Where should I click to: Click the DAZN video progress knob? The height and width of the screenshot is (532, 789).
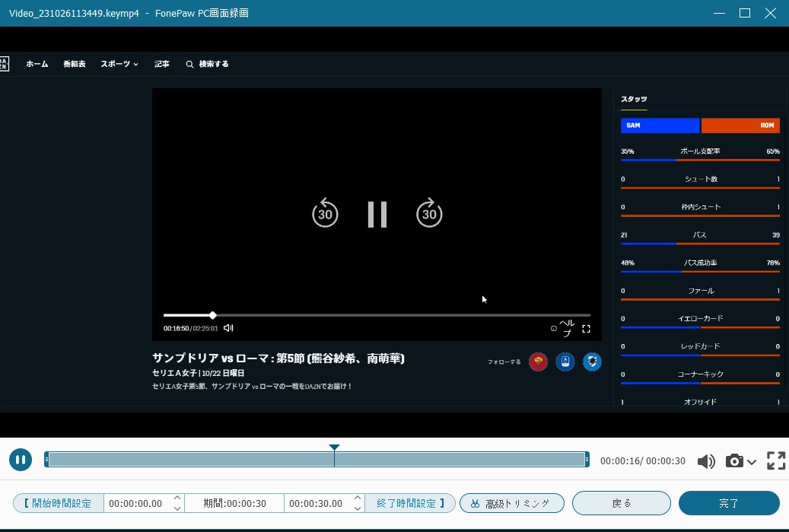(213, 315)
